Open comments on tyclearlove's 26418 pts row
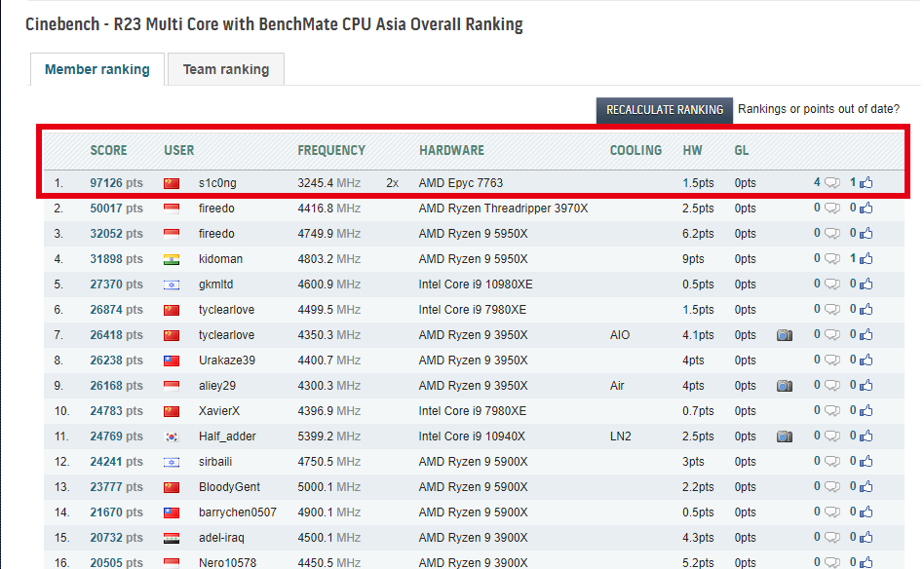Screen dimensions: 924x569 tap(831, 334)
